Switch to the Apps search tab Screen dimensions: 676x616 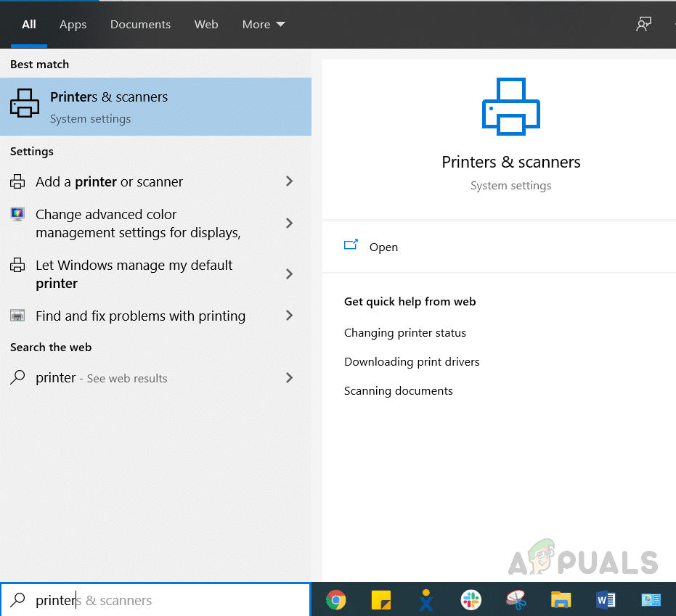point(73,25)
